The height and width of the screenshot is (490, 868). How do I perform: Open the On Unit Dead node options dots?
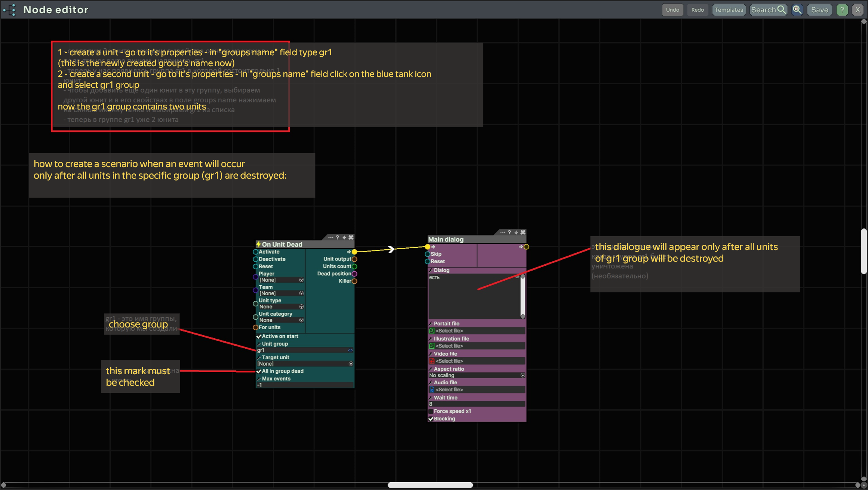[330, 237]
